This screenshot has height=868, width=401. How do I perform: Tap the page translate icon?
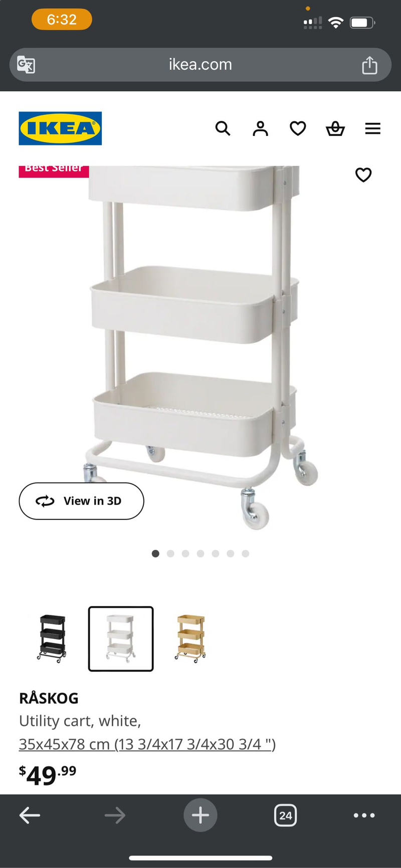26,65
